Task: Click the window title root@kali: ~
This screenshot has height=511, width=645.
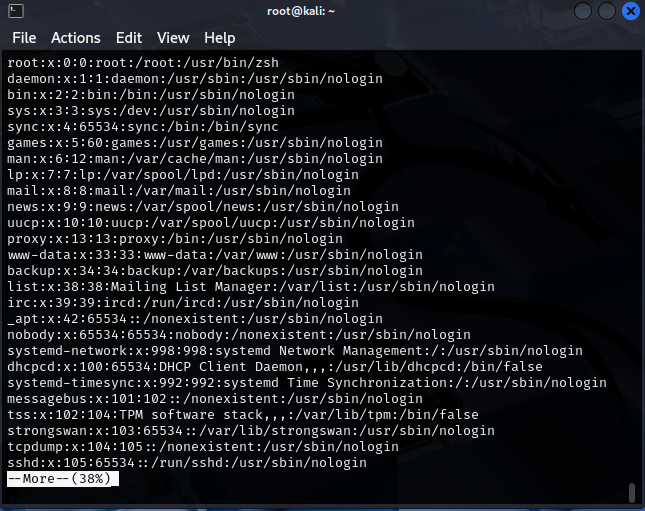Action: point(301,11)
